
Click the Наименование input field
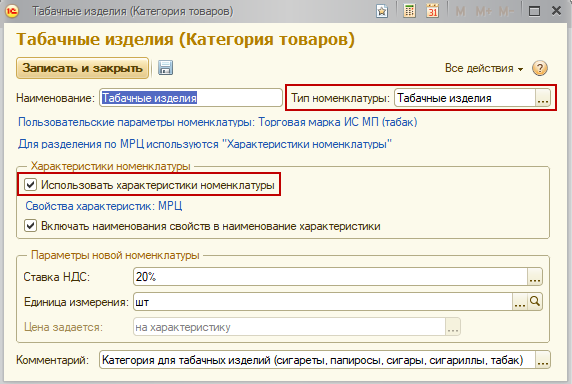click(x=191, y=98)
